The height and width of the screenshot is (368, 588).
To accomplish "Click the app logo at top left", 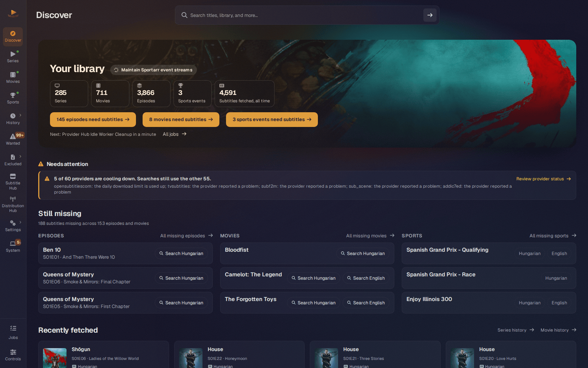I will pyautogui.click(x=13, y=14).
